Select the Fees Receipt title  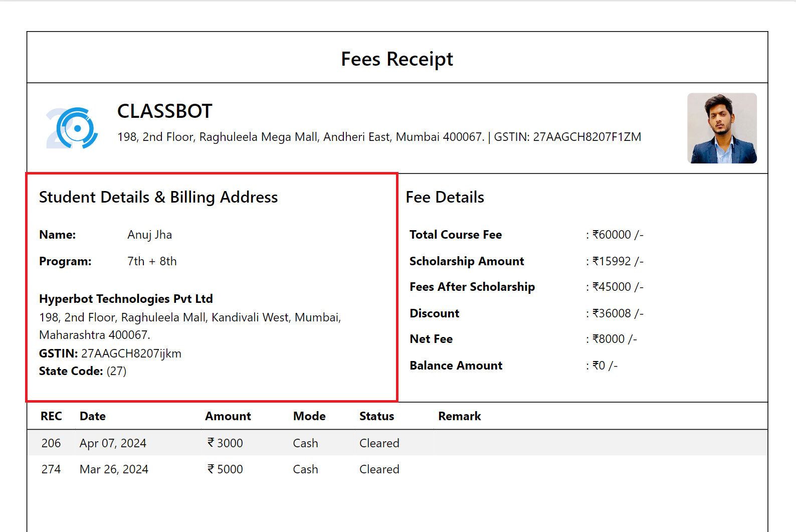coord(397,59)
